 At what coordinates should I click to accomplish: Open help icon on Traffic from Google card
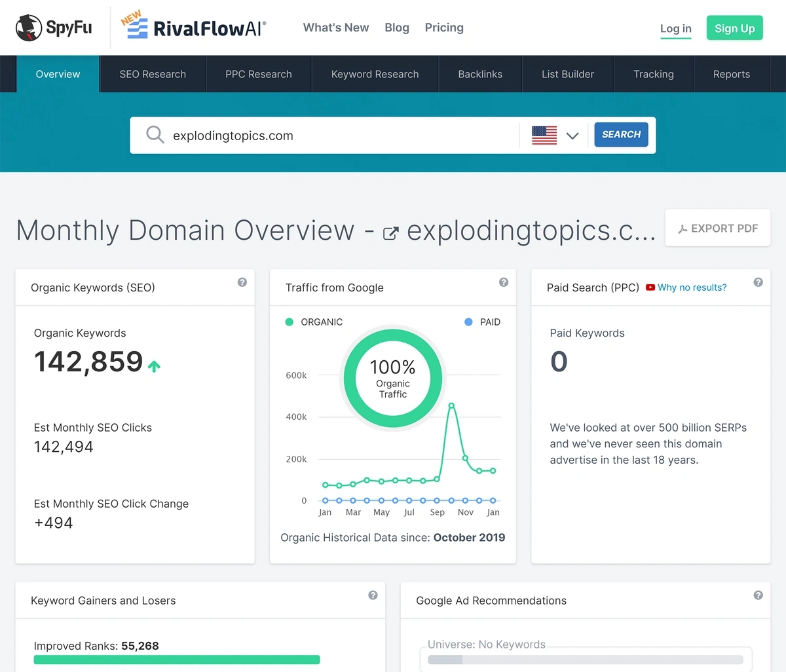(504, 282)
